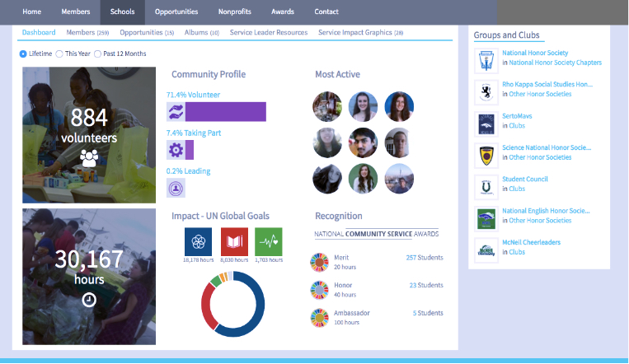
Task: Open the Contact navigation item
Action: (x=326, y=12)
